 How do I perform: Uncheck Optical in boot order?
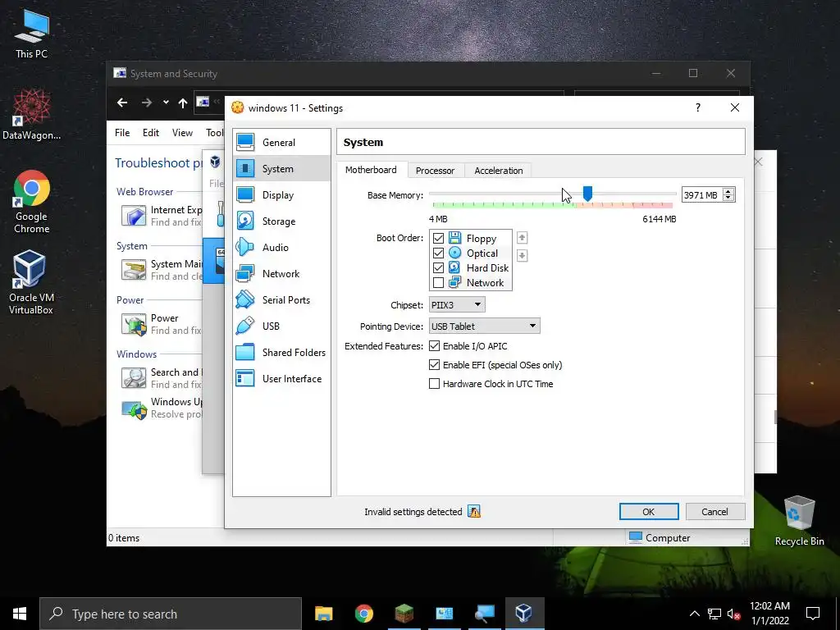[438, 253]
